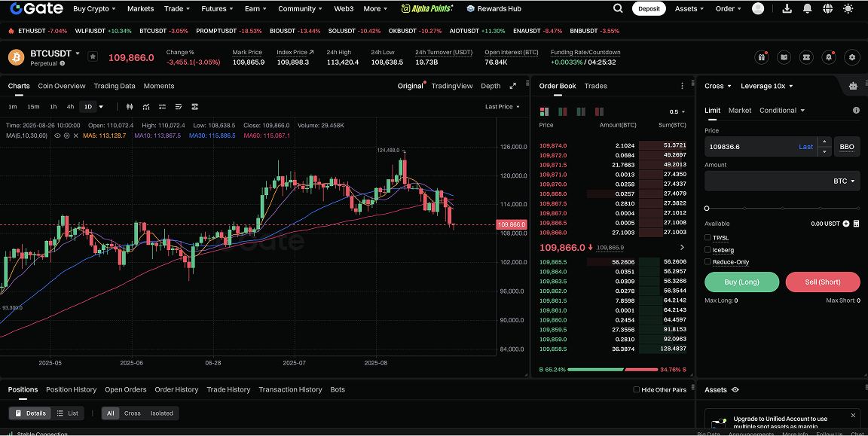Open the Last Price dropdown
This screenshot has width=868, height=436.
tap(502, 107)
